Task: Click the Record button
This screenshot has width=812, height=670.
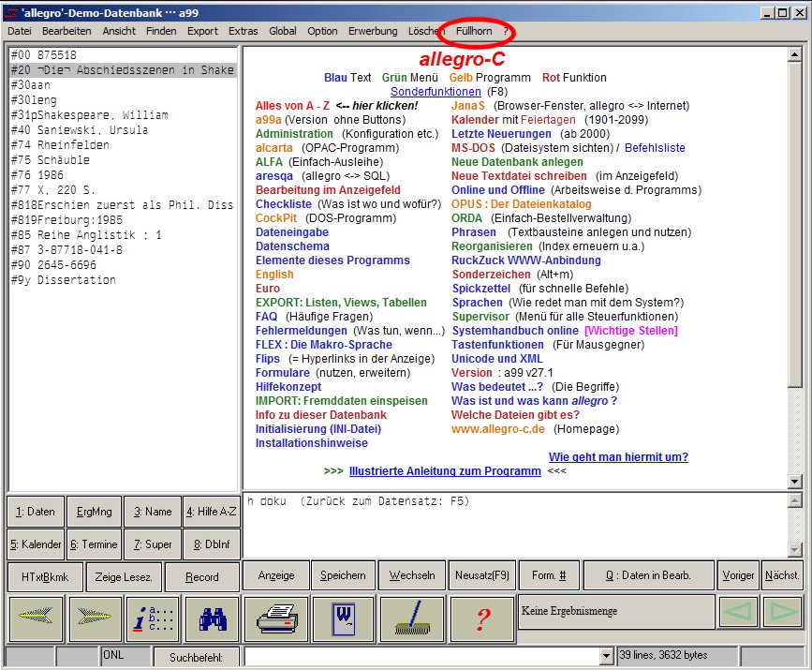Action: click(202, 576)
